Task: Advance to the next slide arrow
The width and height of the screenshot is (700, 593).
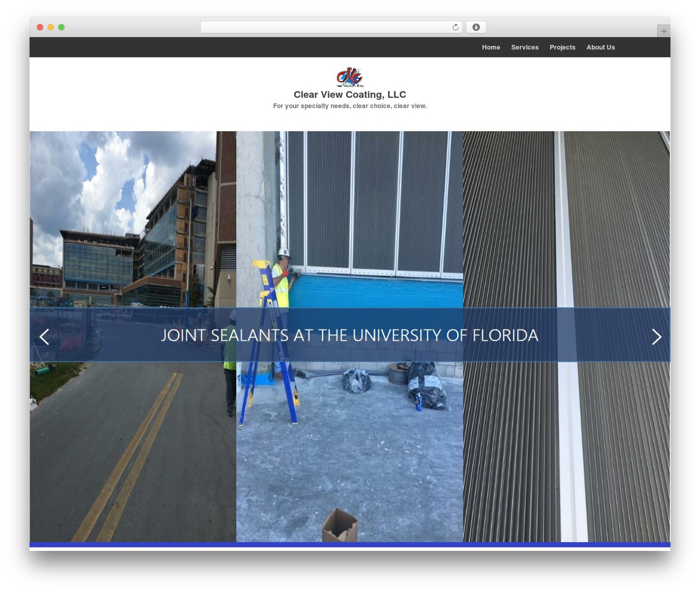Action: tap(656, 336)
